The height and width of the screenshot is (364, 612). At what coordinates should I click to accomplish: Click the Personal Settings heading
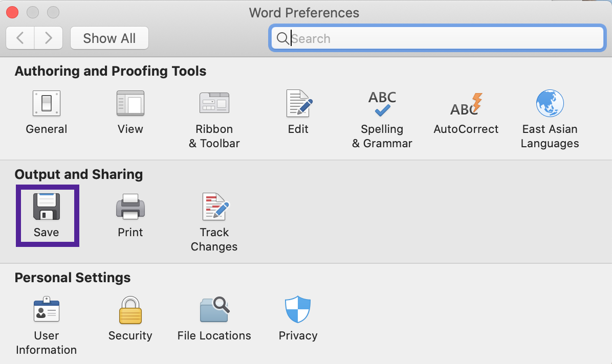click(x=73, y=278)
